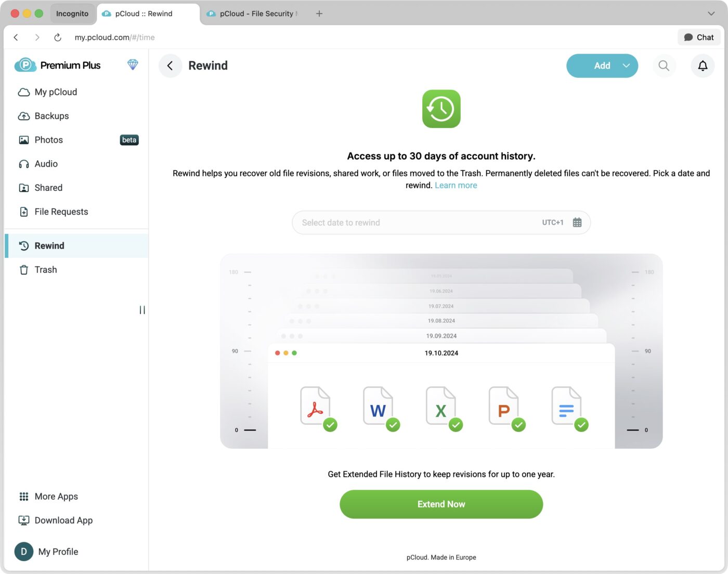Image resolution: width=728 pixels, height=574 pixels.
Task: Open the Learn more link
Action: (456, 186)
